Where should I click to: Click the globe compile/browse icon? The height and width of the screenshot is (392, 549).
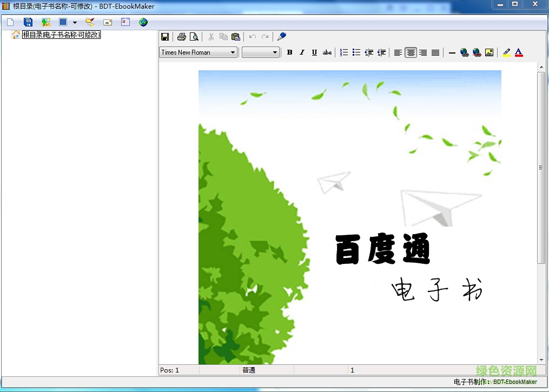[142, 22]
